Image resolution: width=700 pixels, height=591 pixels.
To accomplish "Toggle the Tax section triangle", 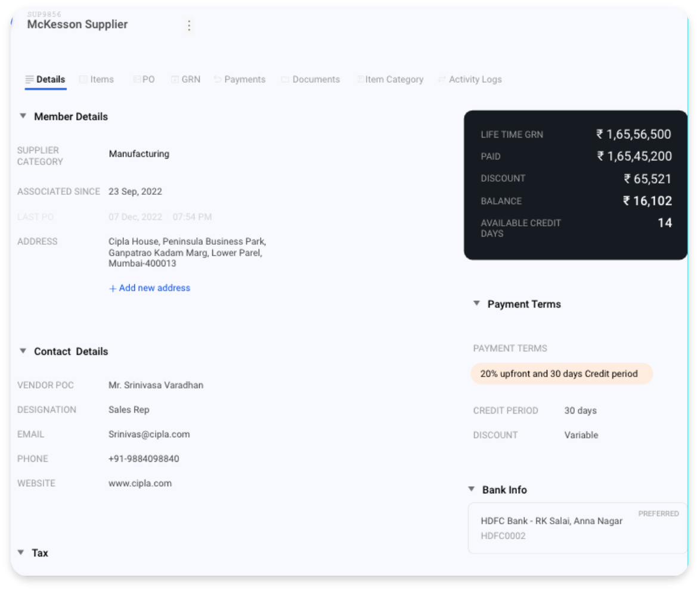I will [x=20, y=552].
